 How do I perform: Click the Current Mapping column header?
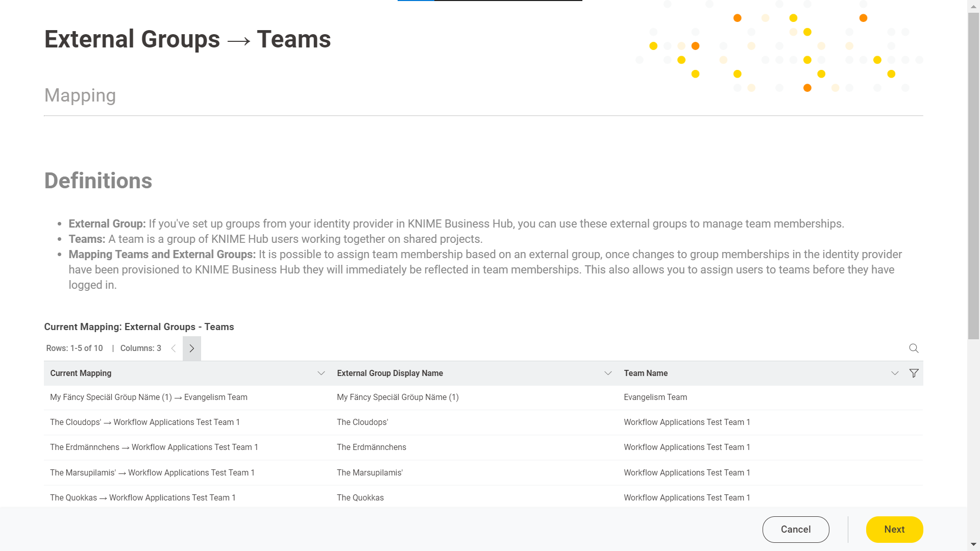tap(81, 373)
